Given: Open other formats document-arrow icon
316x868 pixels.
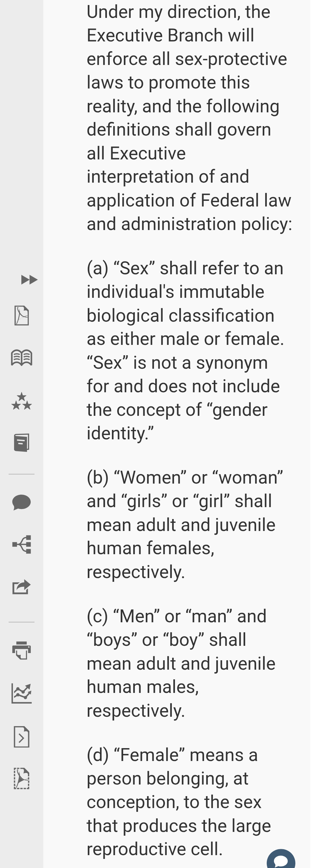Looking at the screenshot, I should point(22,737).
